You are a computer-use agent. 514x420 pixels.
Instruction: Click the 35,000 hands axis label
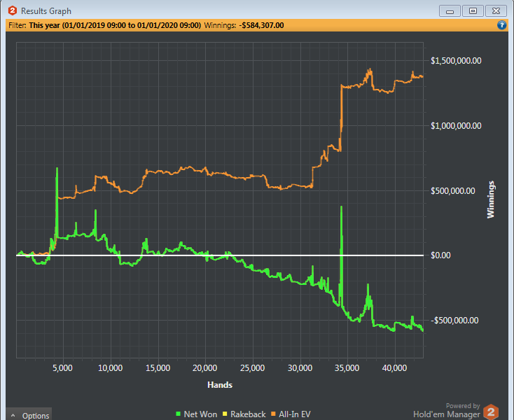tap(347, 368)
